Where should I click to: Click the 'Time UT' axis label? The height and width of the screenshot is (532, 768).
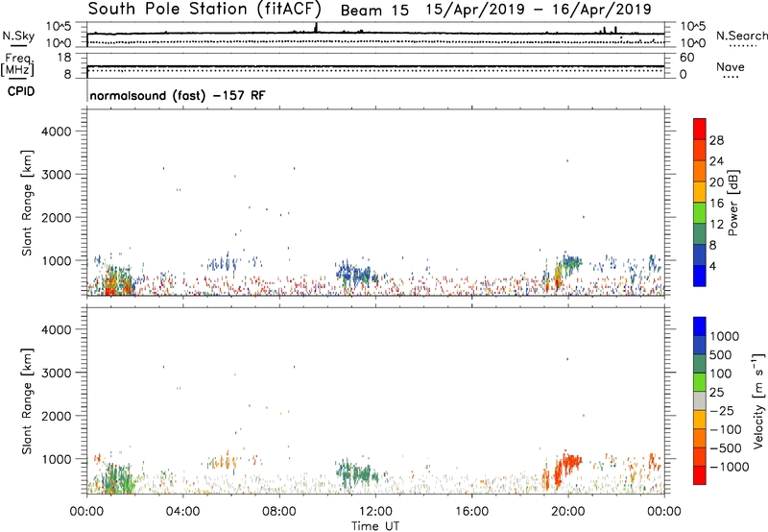[375, 526]
